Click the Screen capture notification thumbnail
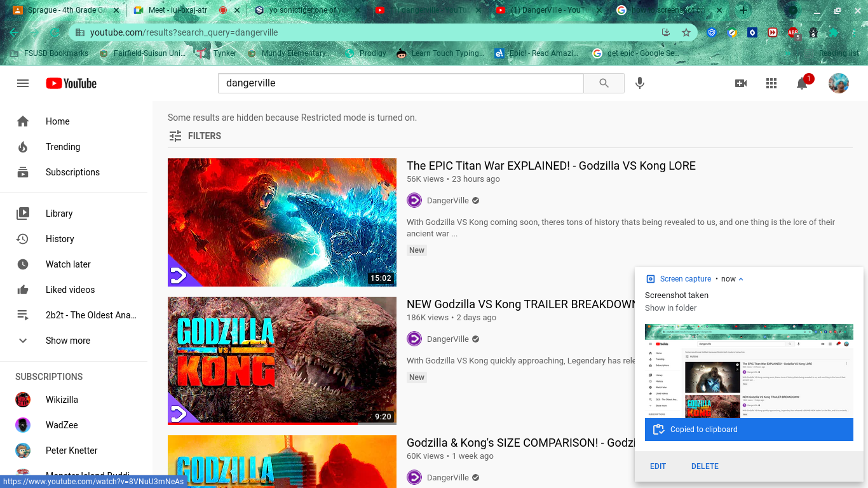Viewport: 868px width, 488px height. 749,371
